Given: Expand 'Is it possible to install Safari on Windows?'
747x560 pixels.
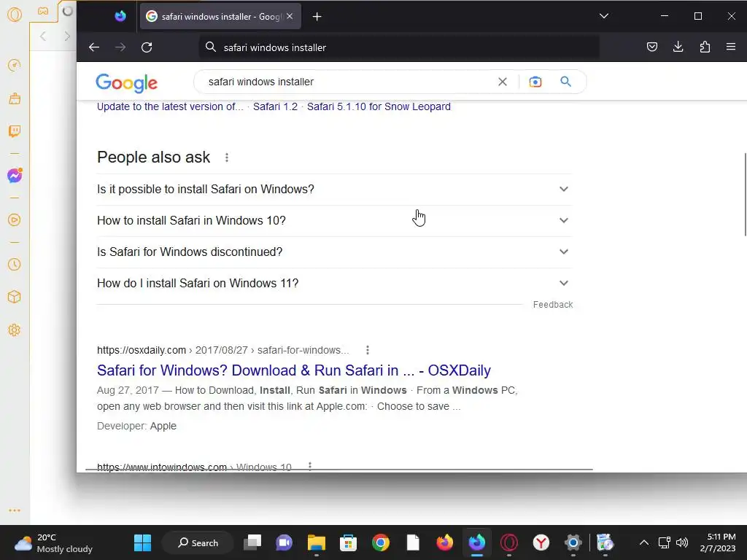Looking at the screenshot, I should pos(334,189).
